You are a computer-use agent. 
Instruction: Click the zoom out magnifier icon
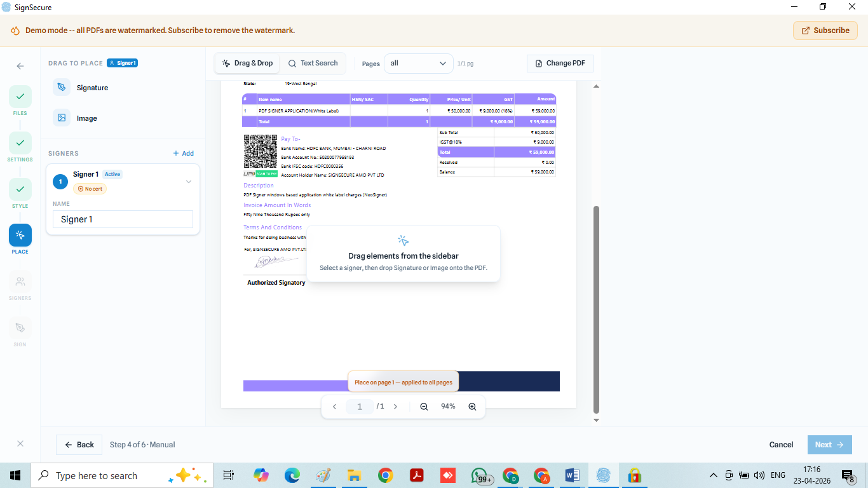[424, 407]
